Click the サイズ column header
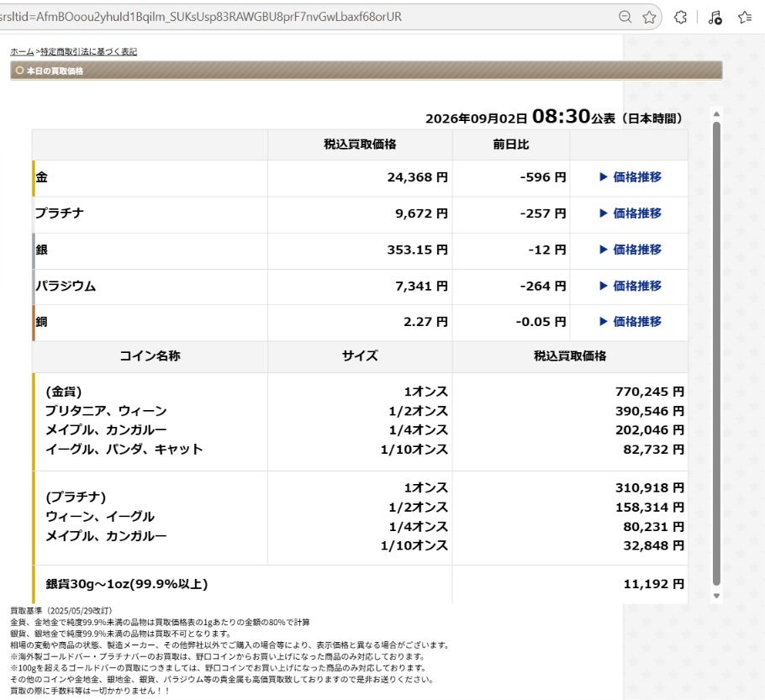This screenshot has width=765, height=700. tap(360, 356)
